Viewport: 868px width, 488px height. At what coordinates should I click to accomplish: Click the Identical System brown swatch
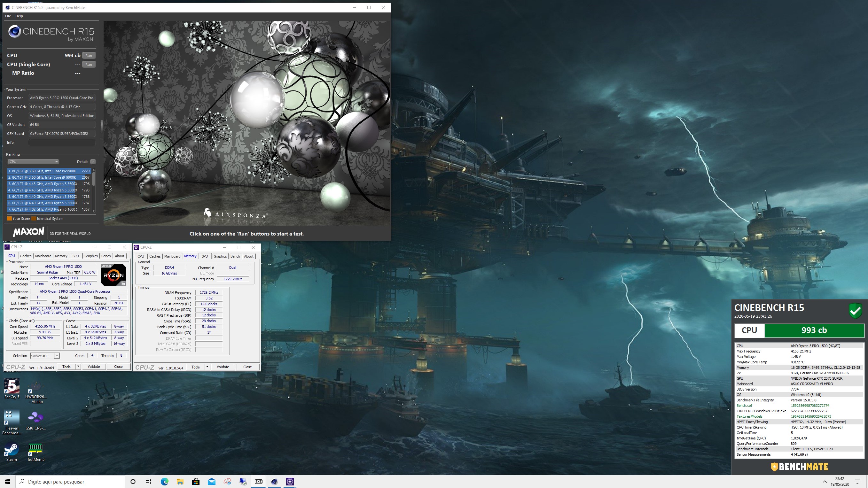coord(34,219)
